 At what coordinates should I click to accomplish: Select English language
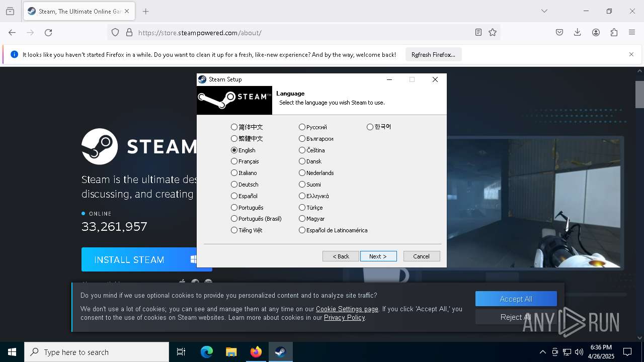(243, 150)
